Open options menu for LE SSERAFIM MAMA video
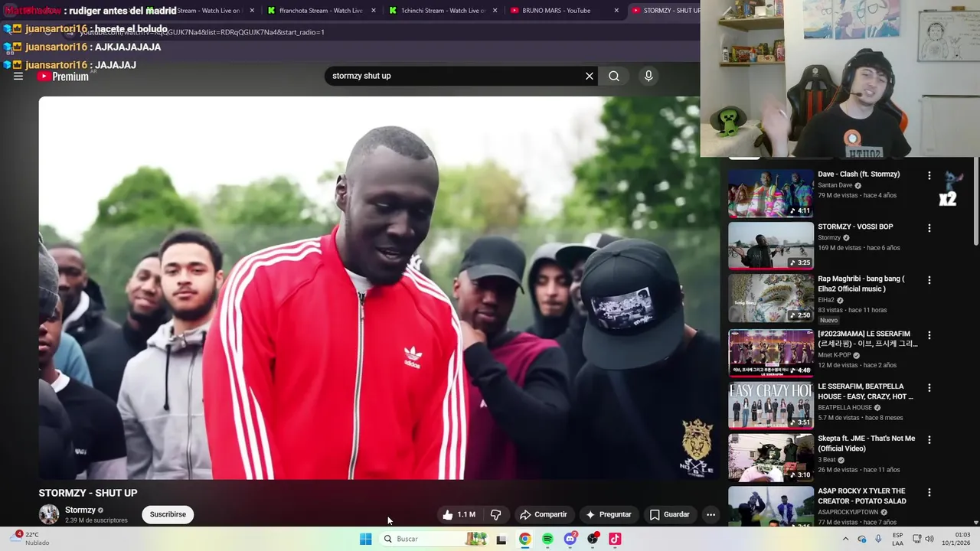 [929, 335]
